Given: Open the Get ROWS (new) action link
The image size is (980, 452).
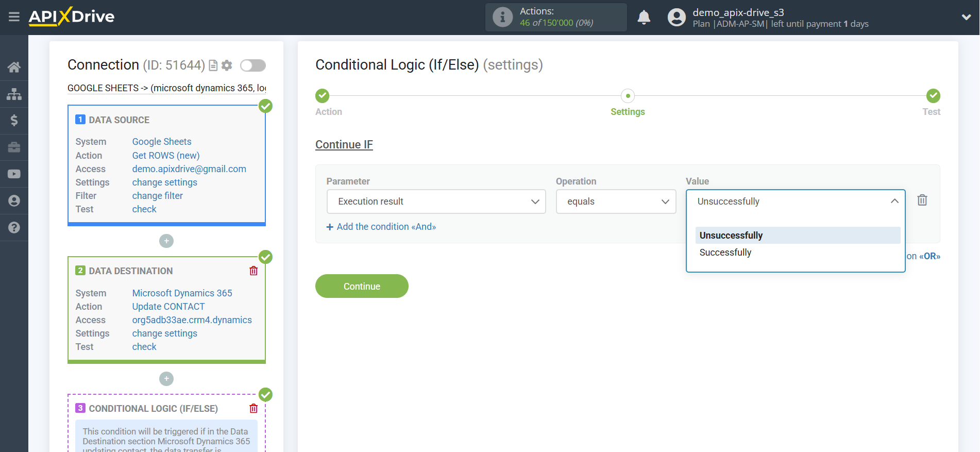Looking at the screenshot, I should [x=166, y=156].
